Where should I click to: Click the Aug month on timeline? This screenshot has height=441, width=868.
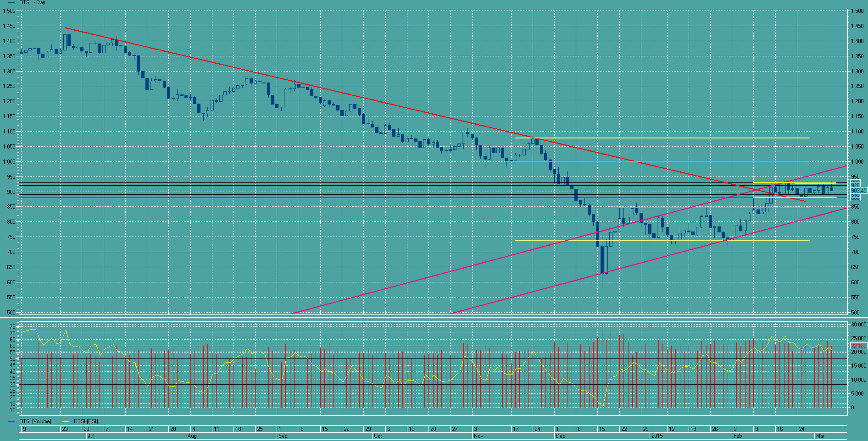tap(192, 436)
